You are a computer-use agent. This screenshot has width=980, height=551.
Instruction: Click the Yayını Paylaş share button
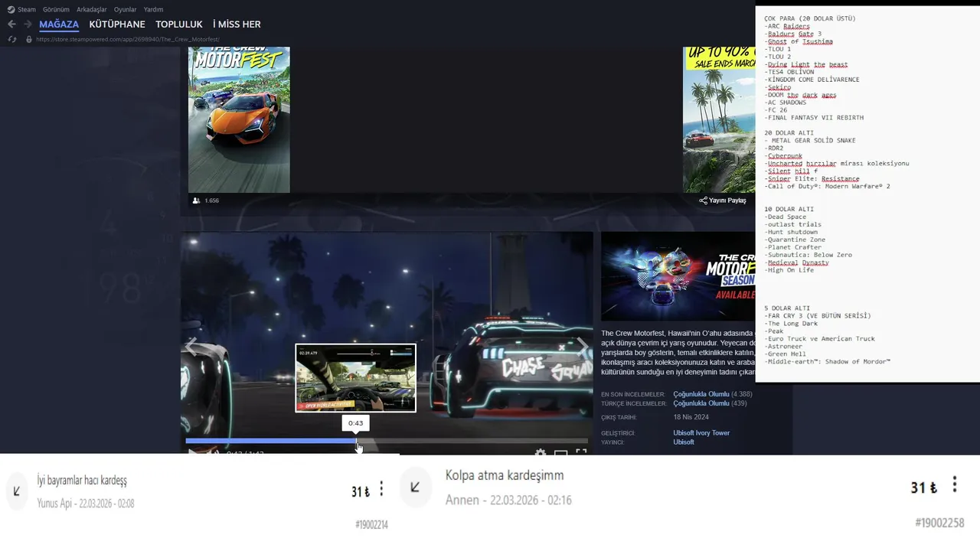723,201
